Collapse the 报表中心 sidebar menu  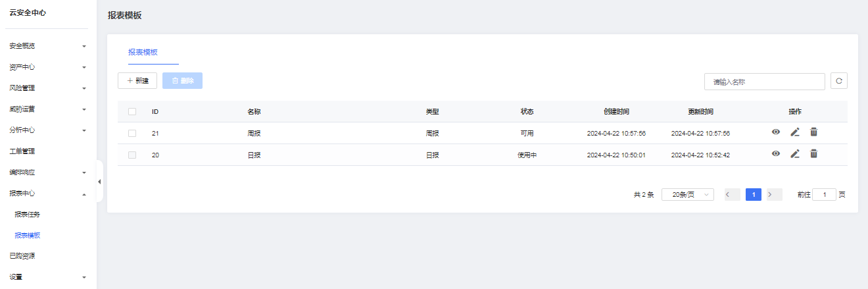click(x=47, y=194)
